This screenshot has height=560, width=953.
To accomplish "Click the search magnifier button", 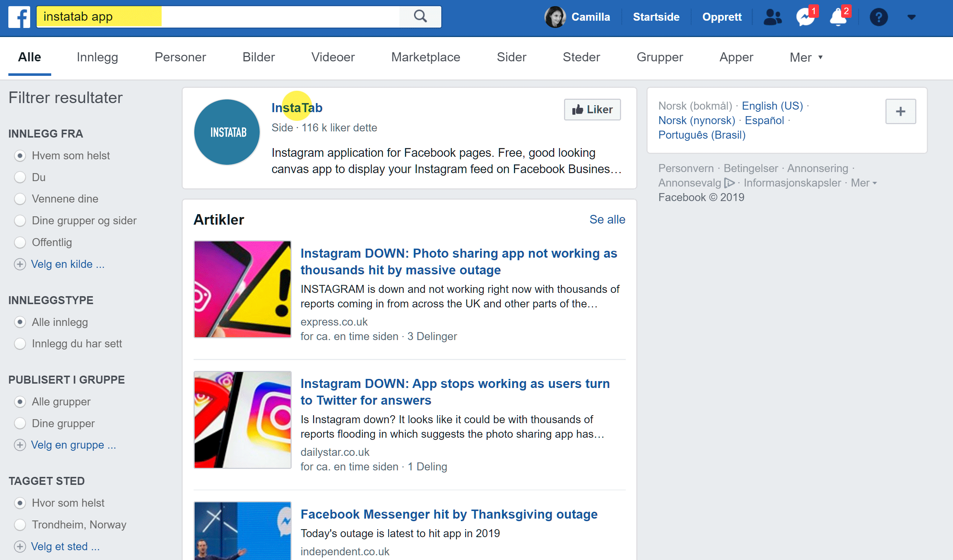I will pyautogui.click(x=420, y=17).
